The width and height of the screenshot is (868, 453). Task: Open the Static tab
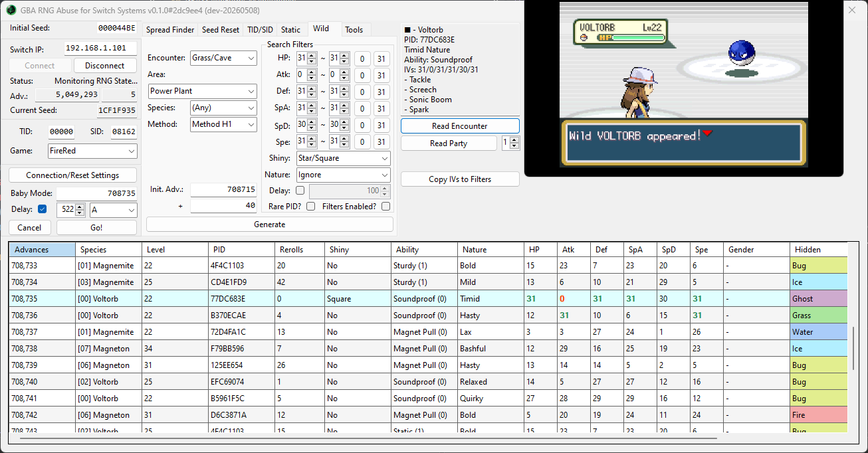tap(290, 30)
